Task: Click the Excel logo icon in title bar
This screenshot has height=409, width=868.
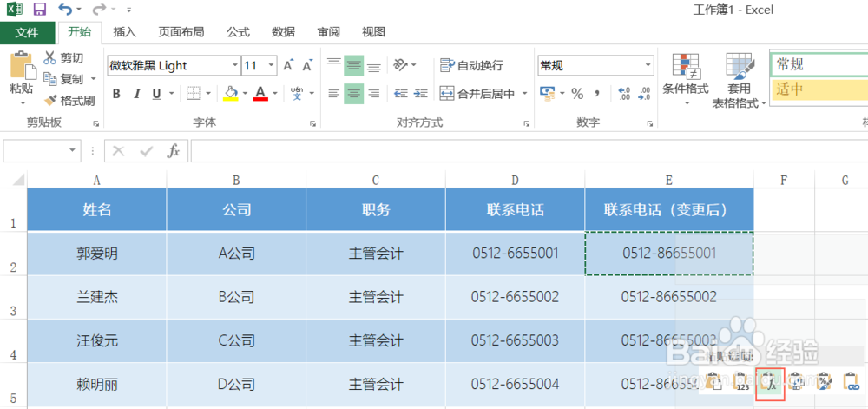Action: [15, 10]
